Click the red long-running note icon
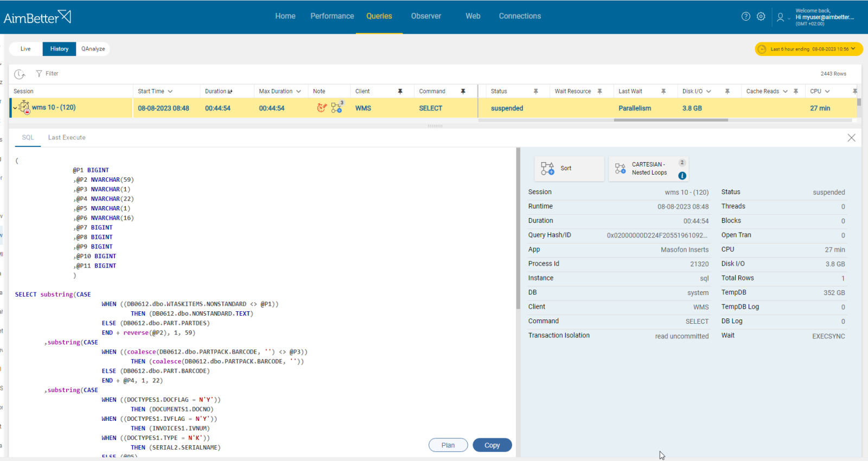 click(x=322, y=108)
